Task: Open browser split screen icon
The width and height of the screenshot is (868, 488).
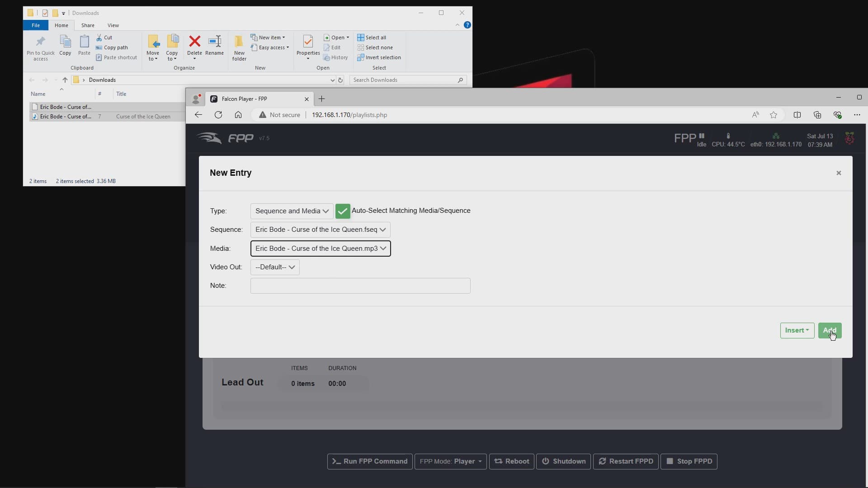Action: tap(797, 115)
